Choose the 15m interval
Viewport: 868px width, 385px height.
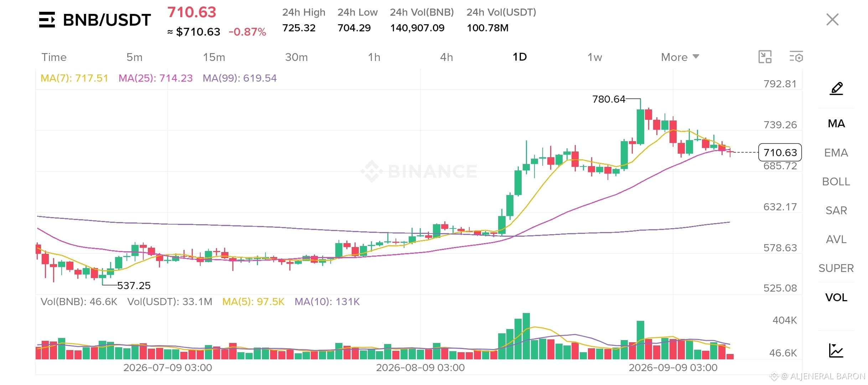coord(214,57)
